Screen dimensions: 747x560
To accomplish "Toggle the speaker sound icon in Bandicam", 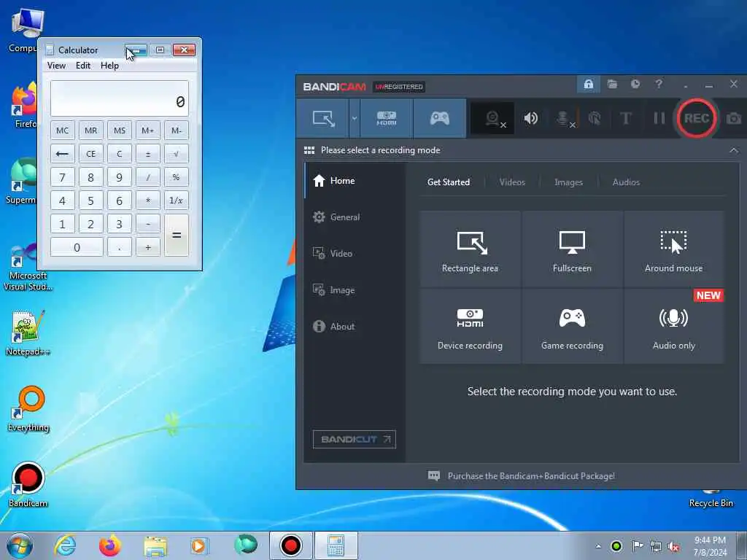I will pyautogui.click(x=531, y=118).
